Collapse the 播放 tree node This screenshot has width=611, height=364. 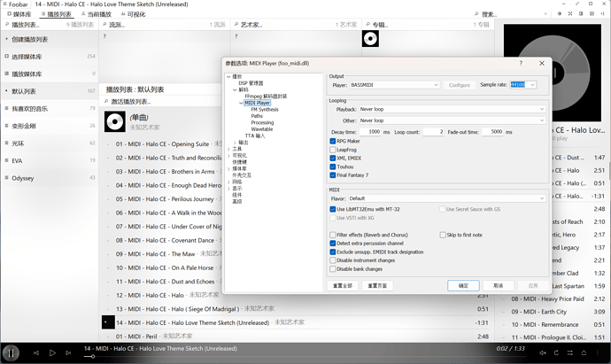pos(228,77)
